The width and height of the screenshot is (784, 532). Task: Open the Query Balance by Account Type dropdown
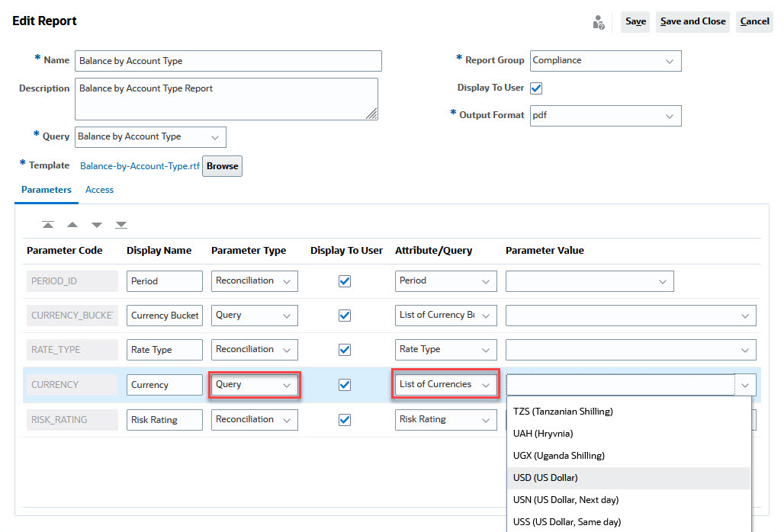(150, 137)
